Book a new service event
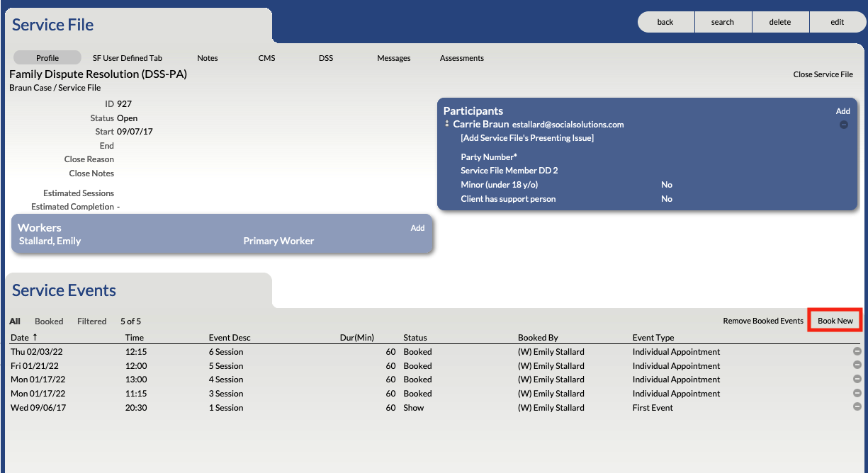 pos(835,321)
